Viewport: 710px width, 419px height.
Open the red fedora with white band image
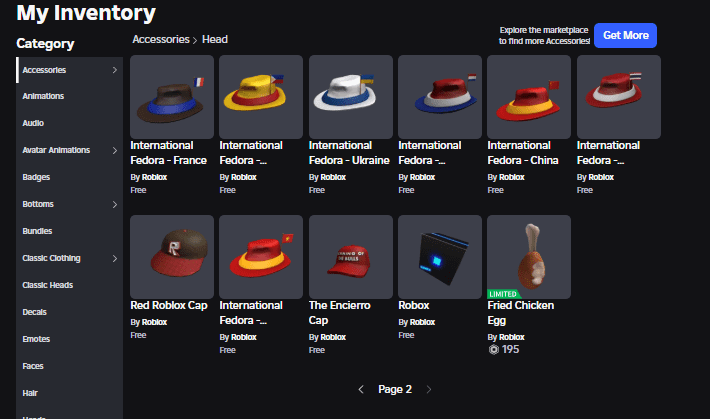tap(619, 97)
